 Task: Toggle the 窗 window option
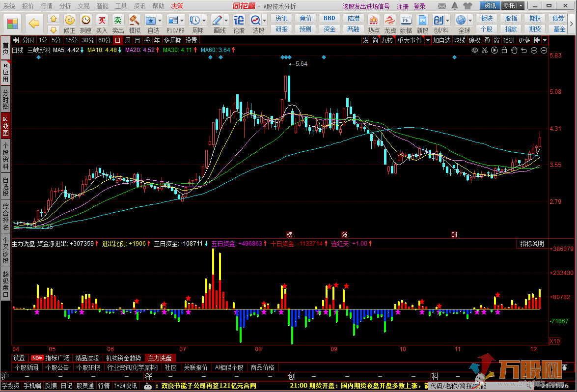pos(497,40)
